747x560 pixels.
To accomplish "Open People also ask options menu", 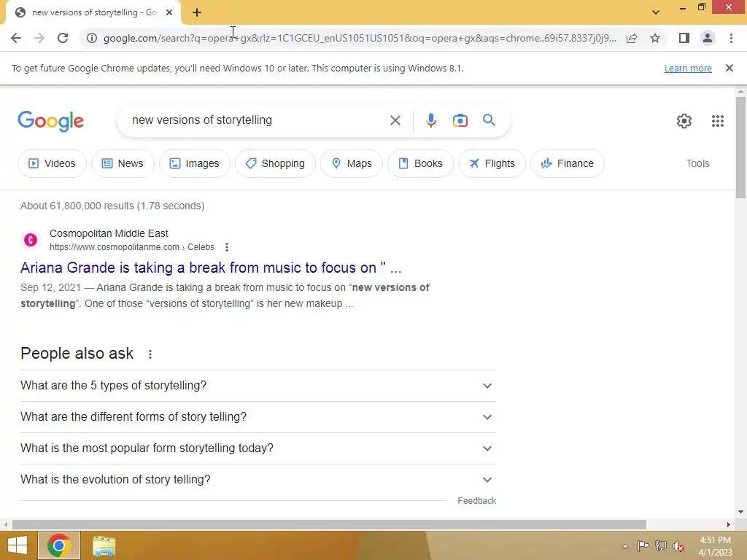I will (150, 354).
